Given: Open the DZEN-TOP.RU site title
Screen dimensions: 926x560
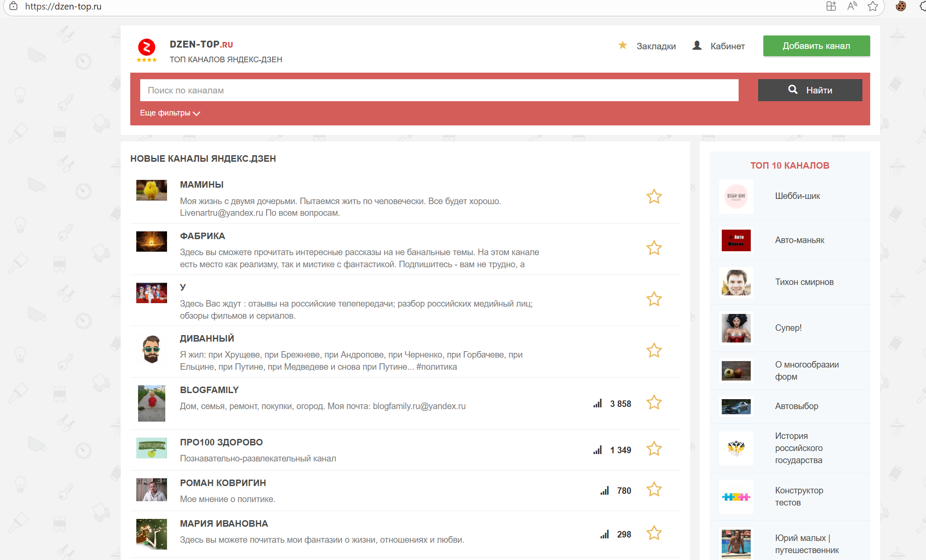Looking at the screenshot, I should click(201, 44).
